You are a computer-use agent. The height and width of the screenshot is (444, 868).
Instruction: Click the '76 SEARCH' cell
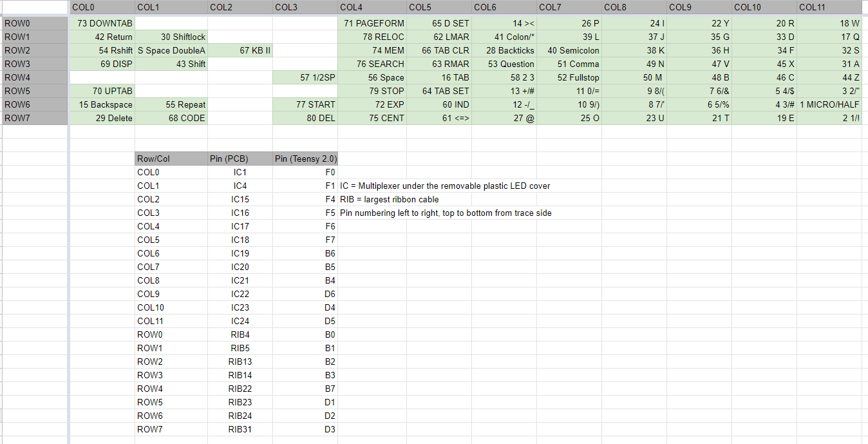tap(372, 64)
